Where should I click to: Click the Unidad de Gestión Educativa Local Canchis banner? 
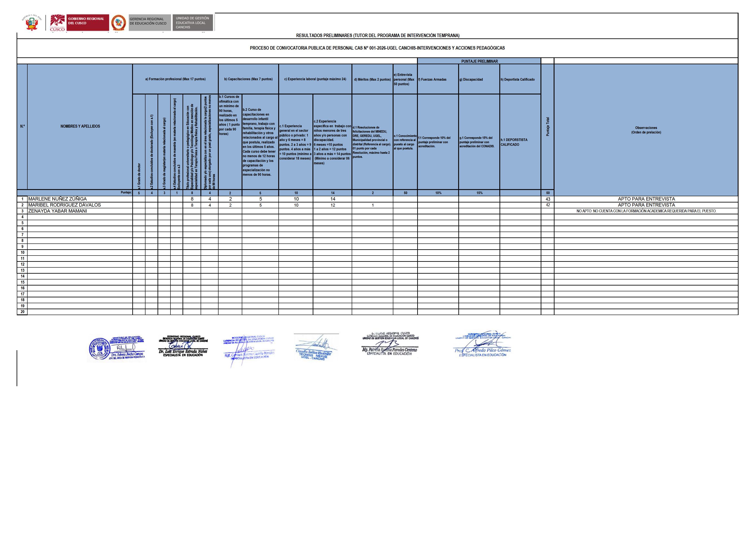(x=193, y=22)
